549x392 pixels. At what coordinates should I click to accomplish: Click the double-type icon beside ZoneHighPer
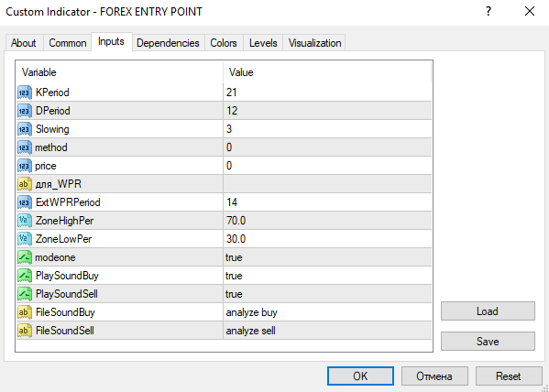[x=25, y=221]
